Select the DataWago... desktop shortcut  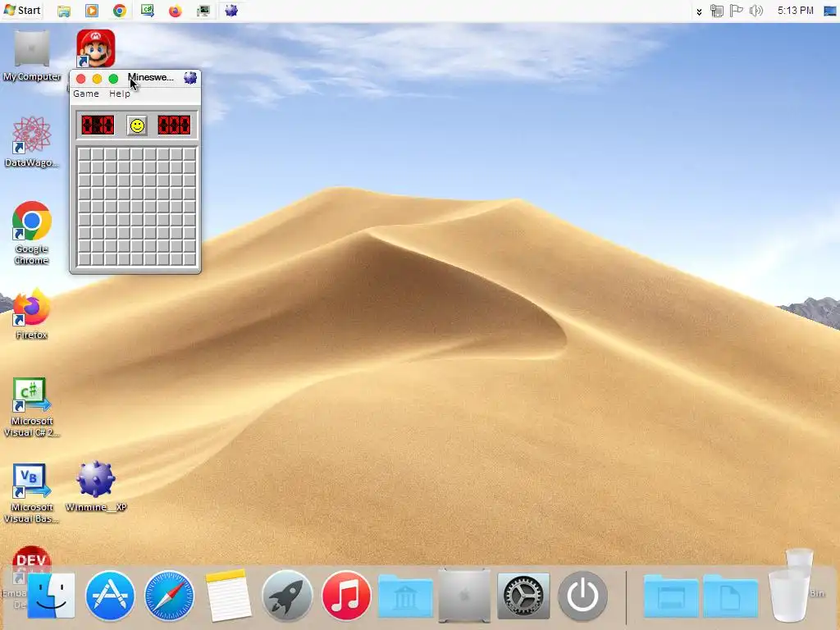[32, 142]
